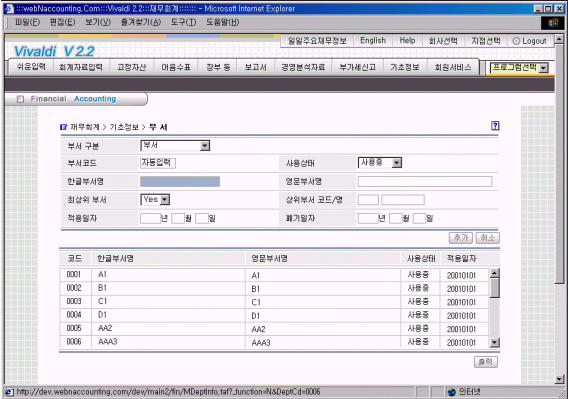Select the 어음수표 navigation tab
Viewport: 568px width, 399px height.
pyautogui.click(x=176, y=67)
